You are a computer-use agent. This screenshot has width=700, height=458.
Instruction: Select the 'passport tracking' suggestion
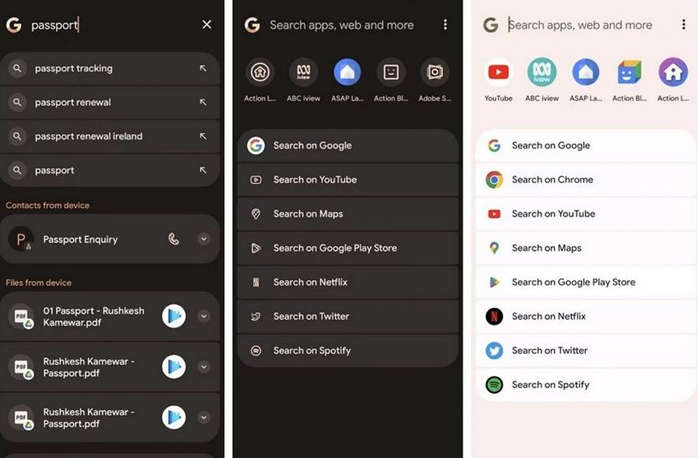pyautogui.click(x=110, y=68)
